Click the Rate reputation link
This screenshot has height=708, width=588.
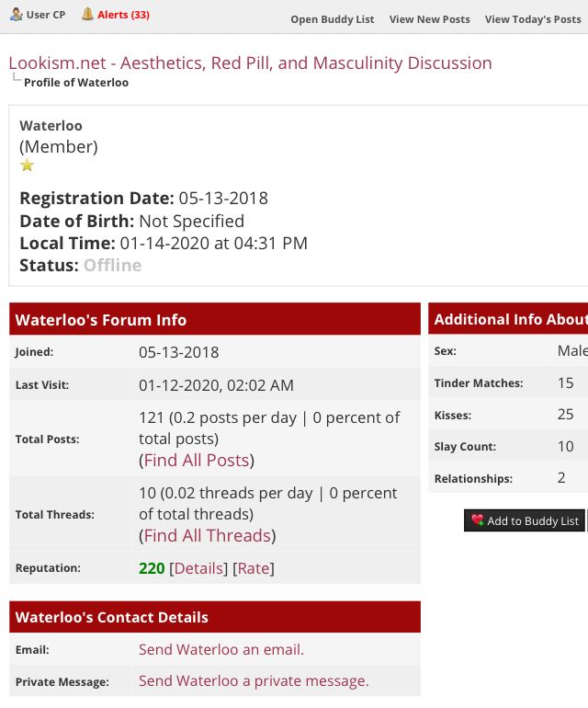click(254, 568)
